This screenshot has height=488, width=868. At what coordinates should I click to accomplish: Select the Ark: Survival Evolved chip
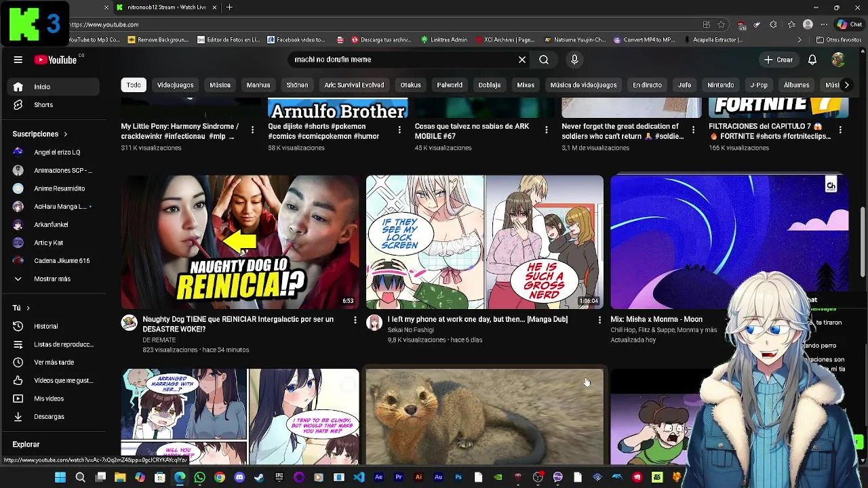pyautogui.click(x=354, y=85)
